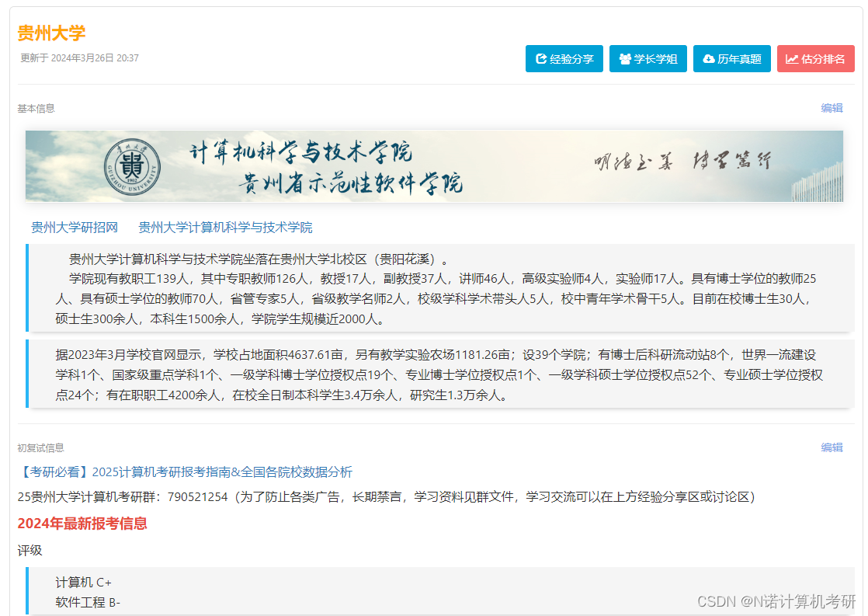The image size is (868, 616).
Task: Click the 评级 label
Action: (30, 551)
